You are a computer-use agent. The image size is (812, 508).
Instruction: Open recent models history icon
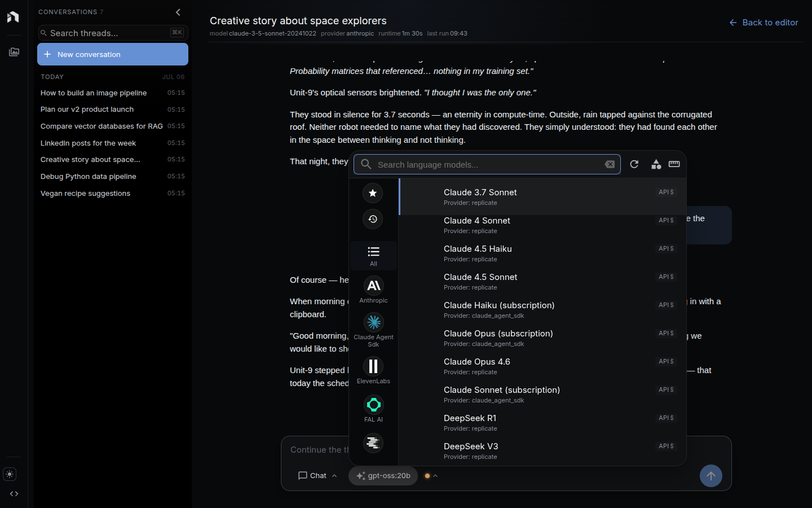pos(373,219)
